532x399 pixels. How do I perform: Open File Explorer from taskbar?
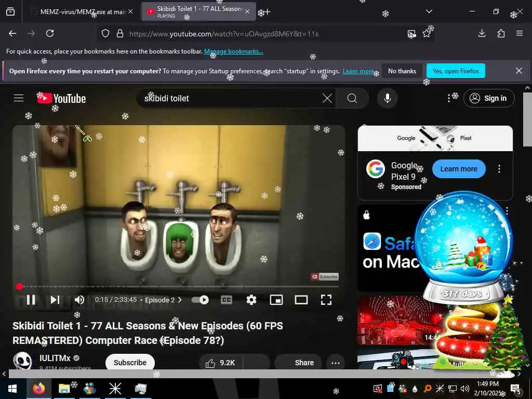[x=64, y=389]
